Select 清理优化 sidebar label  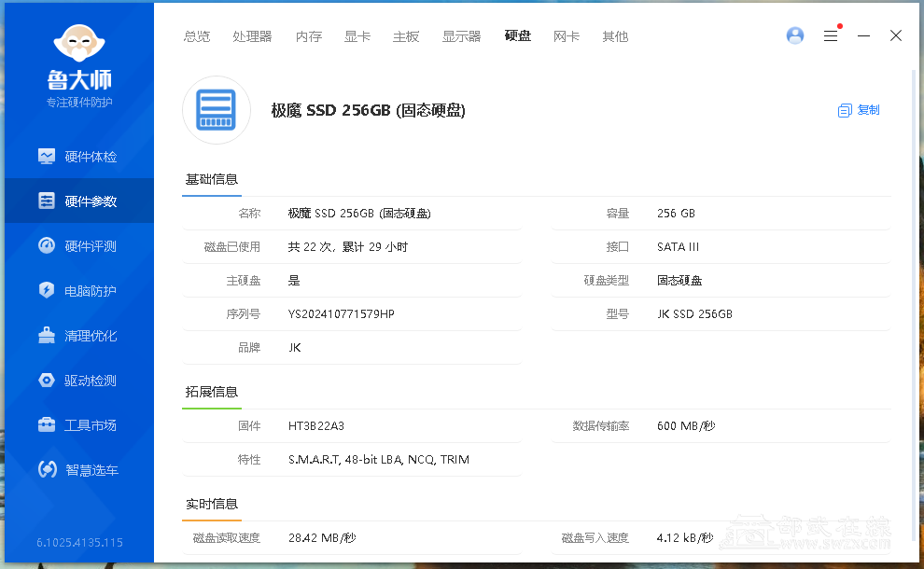point(91,336)
